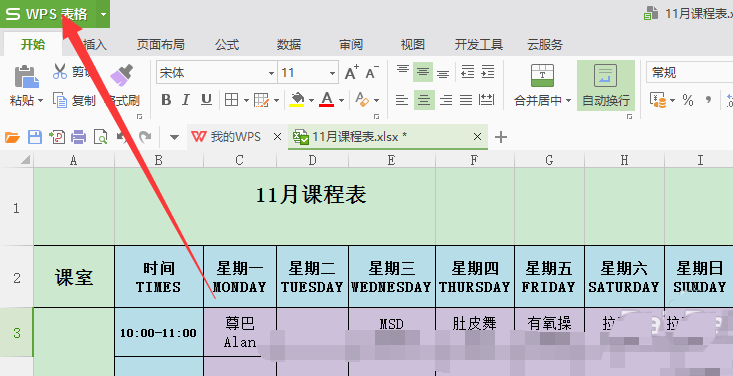Click the print icon in quick toolbar

coord(79,137)
